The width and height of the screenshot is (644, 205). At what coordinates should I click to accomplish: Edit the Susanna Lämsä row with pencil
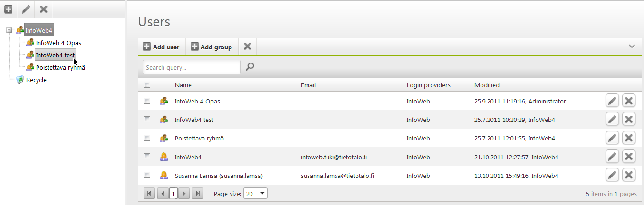[x=612, y=175]
